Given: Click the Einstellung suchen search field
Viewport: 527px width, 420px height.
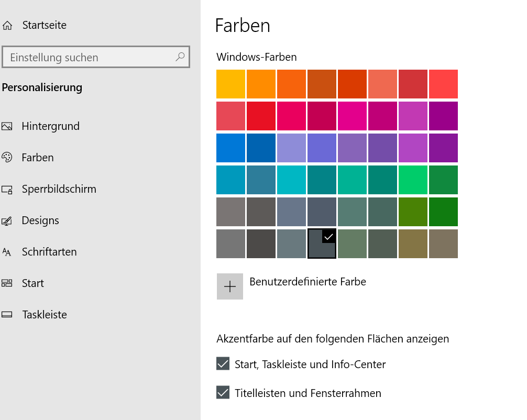Looking at the screenshot, I should (89, 57).
